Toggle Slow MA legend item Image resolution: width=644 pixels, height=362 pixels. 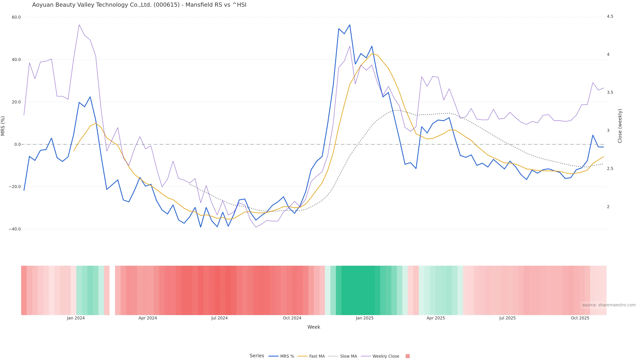(x=348, y=356)
